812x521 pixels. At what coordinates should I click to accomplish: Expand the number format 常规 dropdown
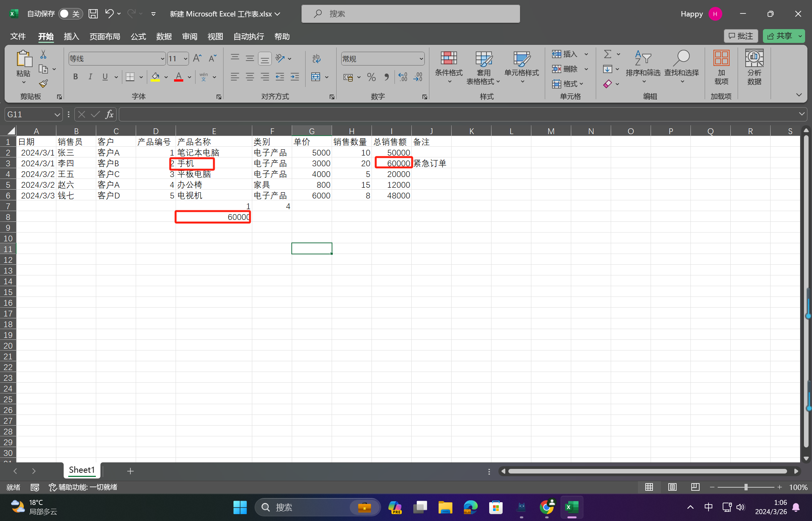[421, 59]
